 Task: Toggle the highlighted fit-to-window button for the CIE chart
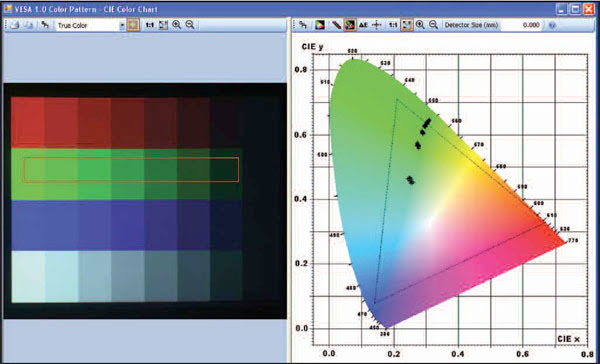407,25
